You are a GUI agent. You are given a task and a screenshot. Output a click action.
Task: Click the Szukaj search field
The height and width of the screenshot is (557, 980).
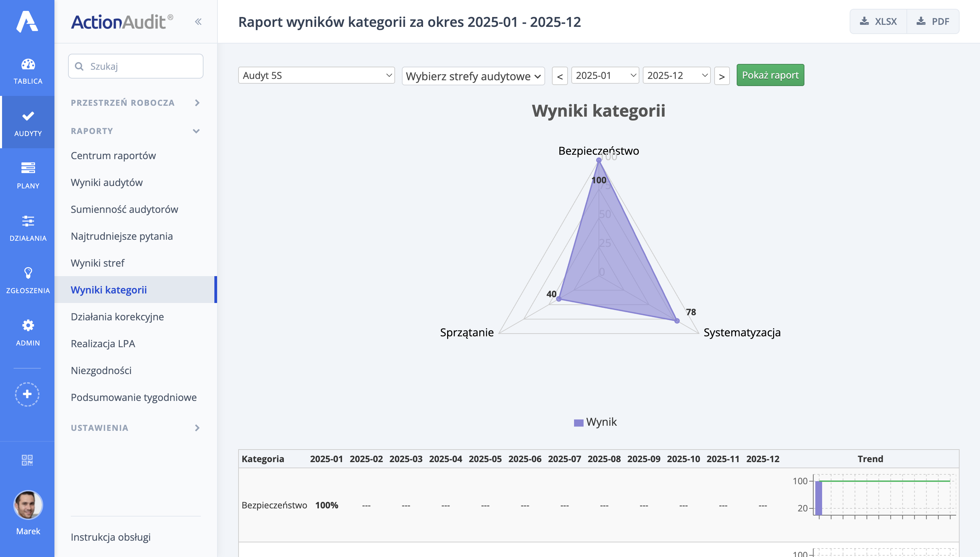click(135, 66)
